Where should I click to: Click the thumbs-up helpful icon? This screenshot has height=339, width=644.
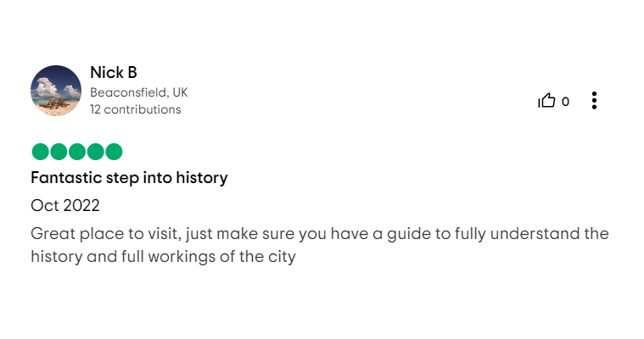coord(546,101)
